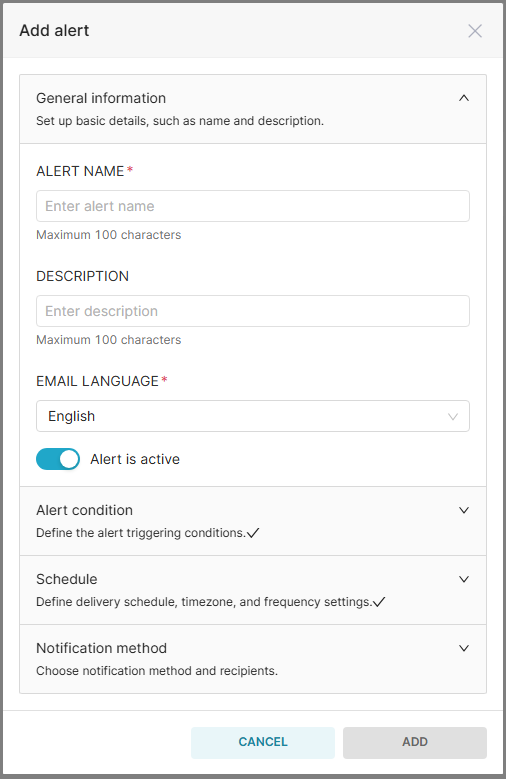Viewport: 506px width, 779px height.
Task: Click the Alert name input field
Action: click(253, 206)
